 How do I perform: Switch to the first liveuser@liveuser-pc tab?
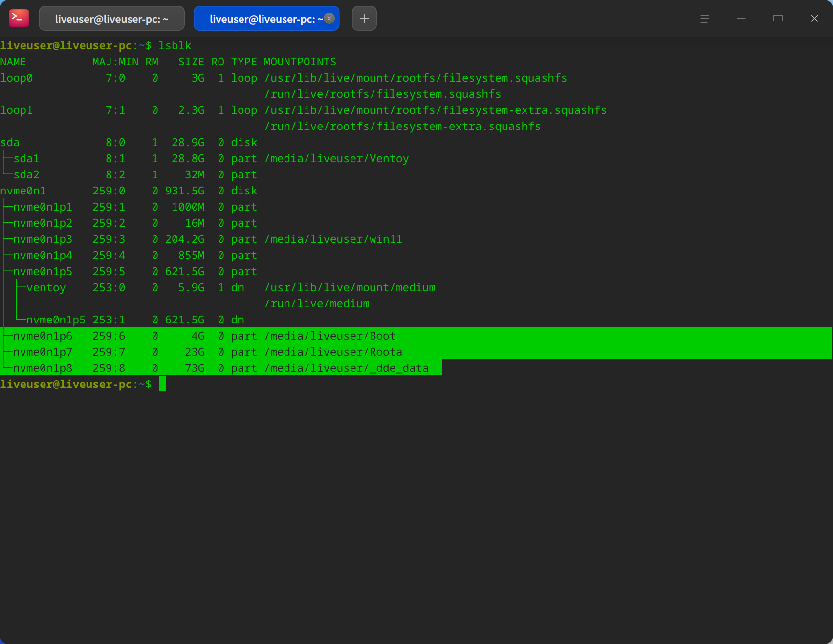111,19
